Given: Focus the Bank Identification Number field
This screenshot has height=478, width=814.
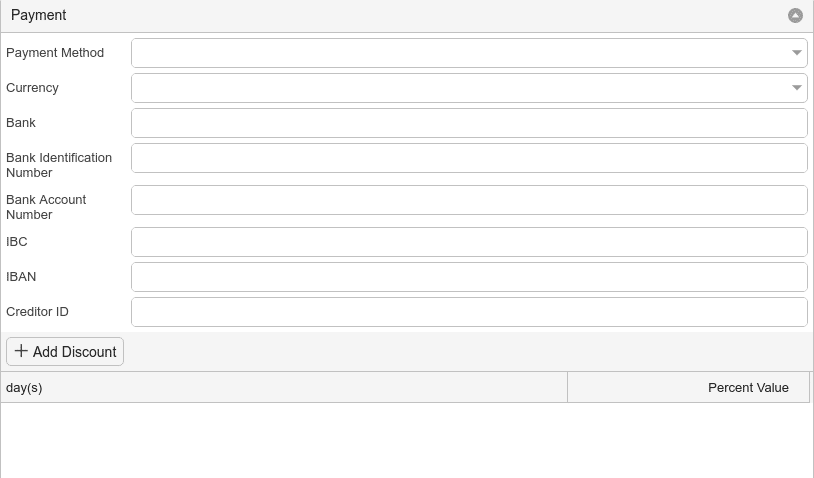Looking at the screenshot, I should [x=469, y=158].
